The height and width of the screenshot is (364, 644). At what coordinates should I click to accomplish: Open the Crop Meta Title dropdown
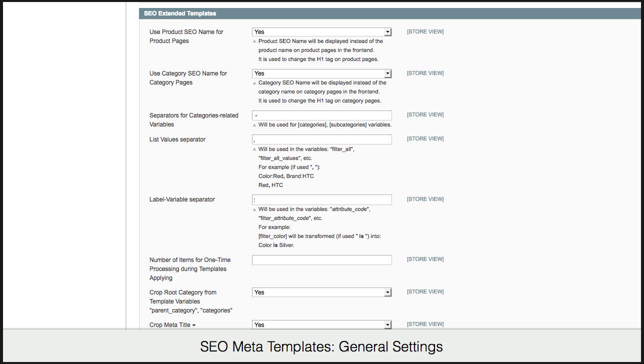pos(321,324)
